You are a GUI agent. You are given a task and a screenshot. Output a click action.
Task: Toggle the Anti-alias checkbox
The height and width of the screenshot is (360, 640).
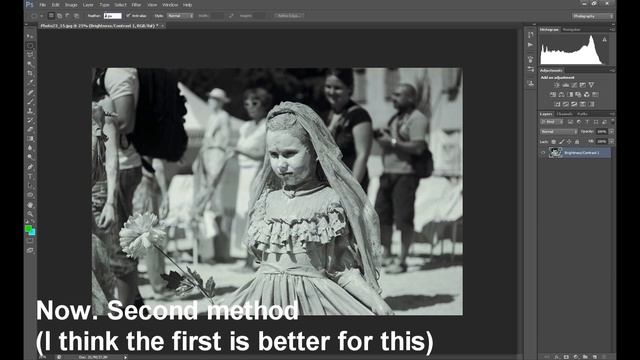[x=128, y=16]
